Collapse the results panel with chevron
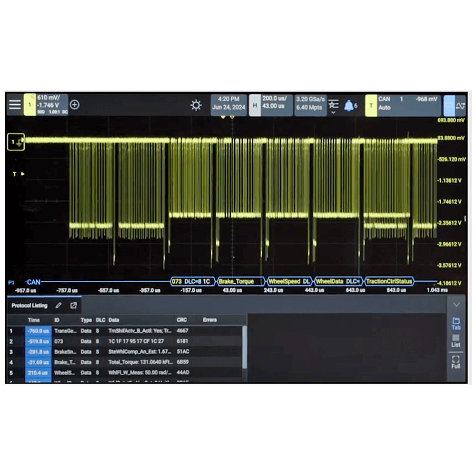Screen dimensions: 476x476 [456, 305]
